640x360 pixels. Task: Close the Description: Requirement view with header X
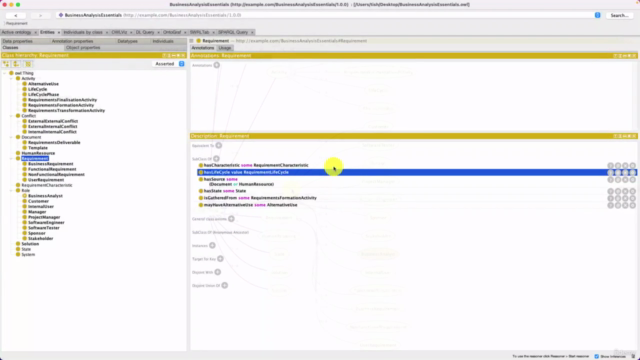634,136
